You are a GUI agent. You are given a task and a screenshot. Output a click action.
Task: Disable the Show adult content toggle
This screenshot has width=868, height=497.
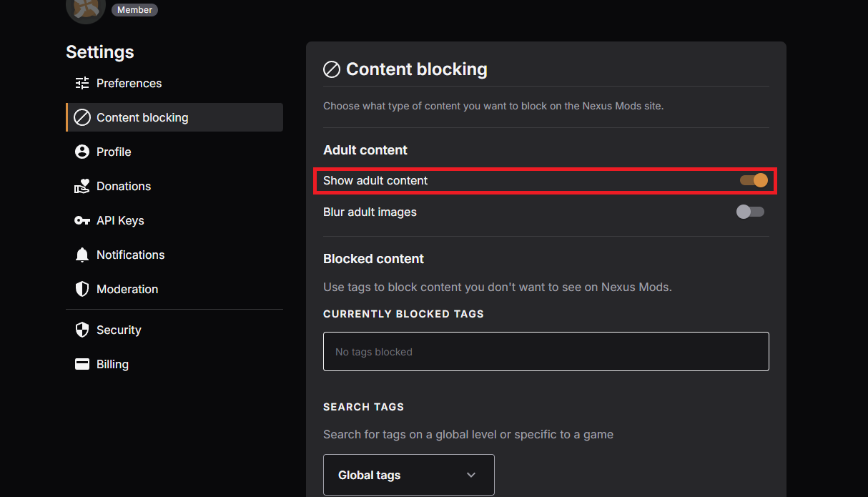pyautogui.click(x=753, y=180)
